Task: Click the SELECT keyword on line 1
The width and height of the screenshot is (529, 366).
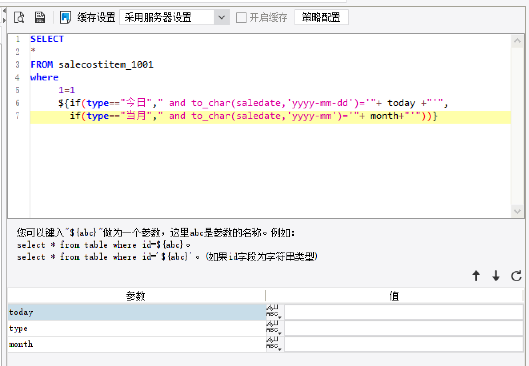Action: coord(47,39)
